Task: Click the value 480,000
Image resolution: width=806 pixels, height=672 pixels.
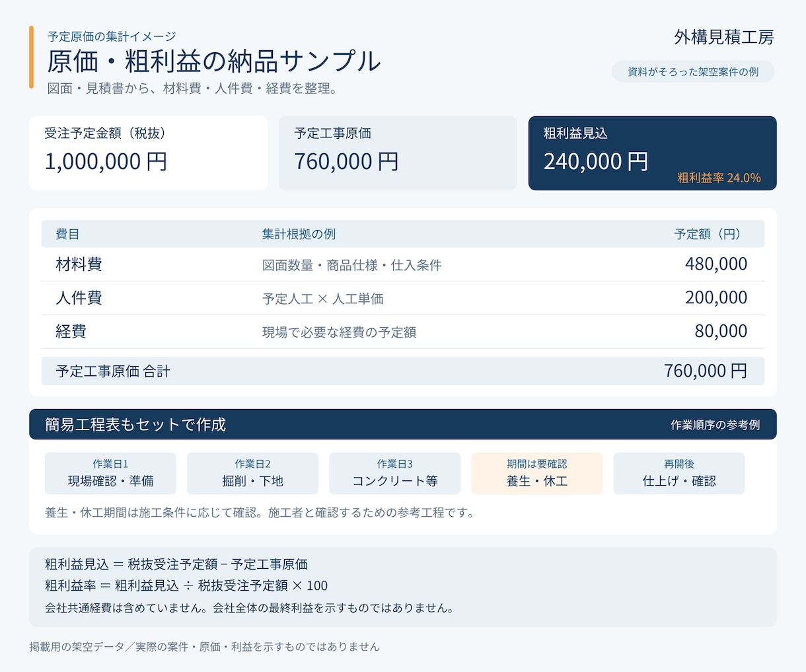Action: pos(716,264)
